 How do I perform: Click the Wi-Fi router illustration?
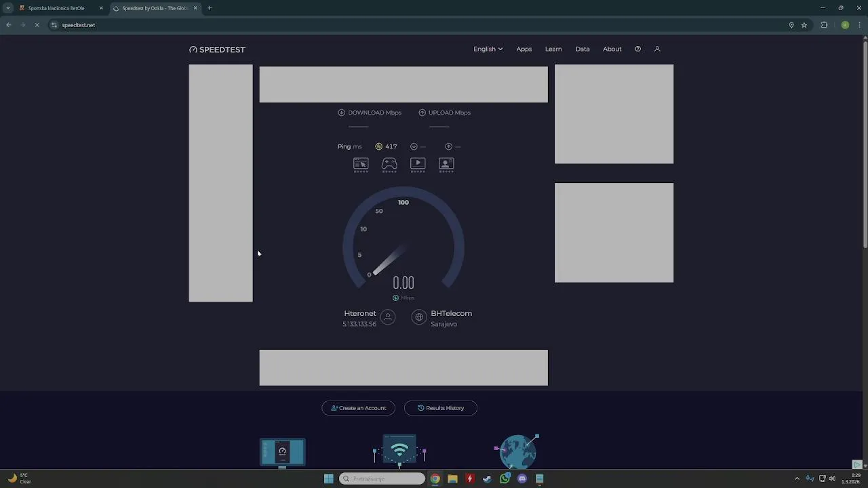click(399, 451)
